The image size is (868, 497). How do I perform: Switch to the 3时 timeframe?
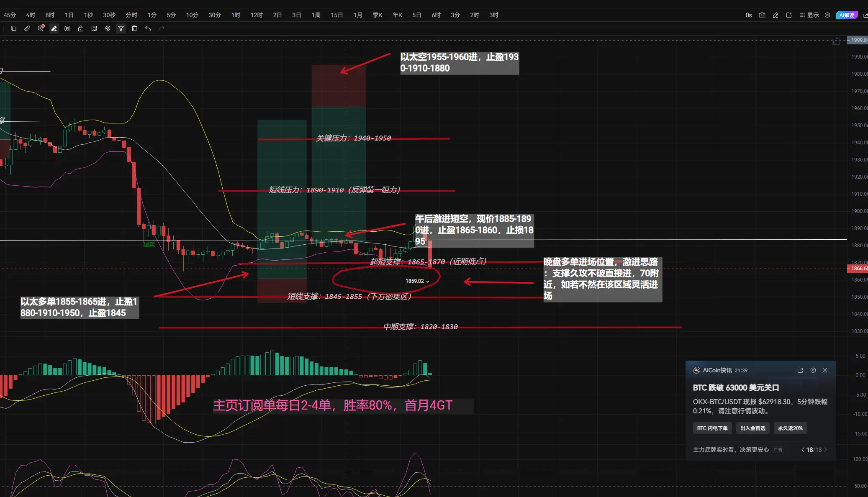pyautogui.click(x=494, y=15)
